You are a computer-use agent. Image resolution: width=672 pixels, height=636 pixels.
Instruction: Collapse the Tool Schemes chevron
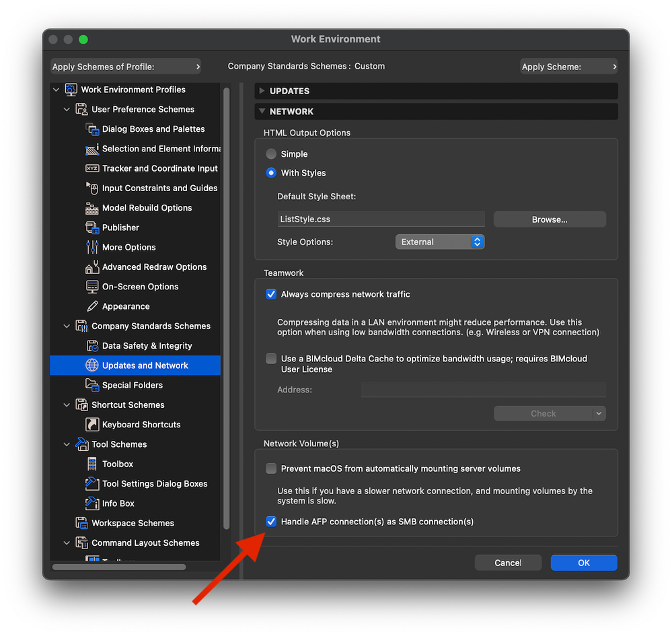click(67, 444)
